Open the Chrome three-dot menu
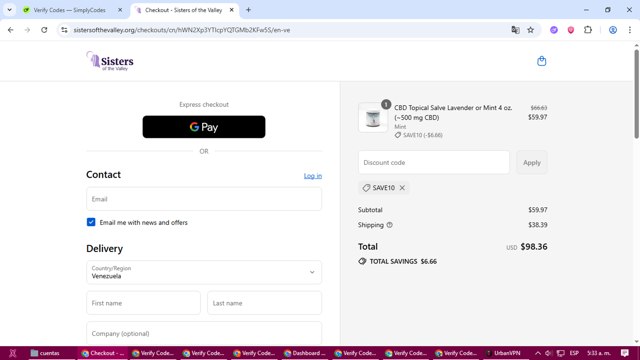The image size is (640, 360). coord(630,30)
